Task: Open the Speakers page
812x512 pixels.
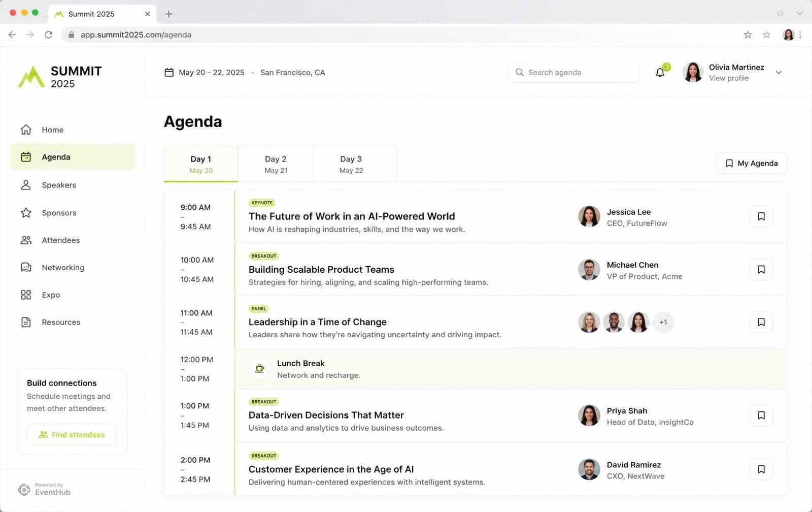Action: tap(73, 185)
